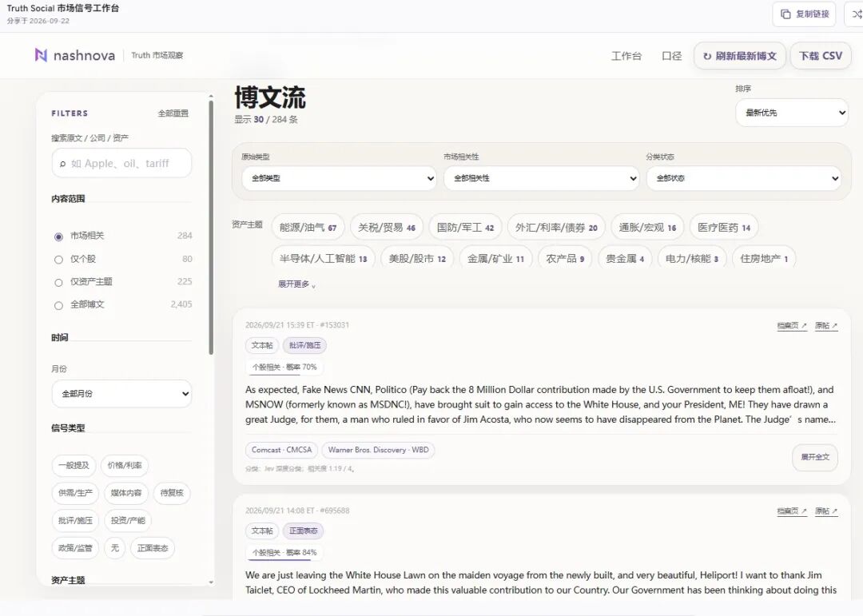The width and height of the screenshot is (863, 616).
Task: Open 档案页 link on first post
Action: coord(791,325)
